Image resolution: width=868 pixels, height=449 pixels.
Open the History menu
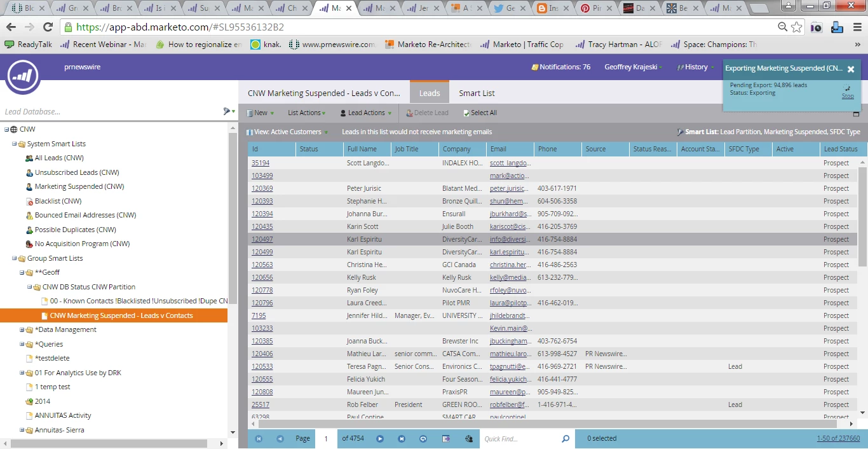coord(696,67)
